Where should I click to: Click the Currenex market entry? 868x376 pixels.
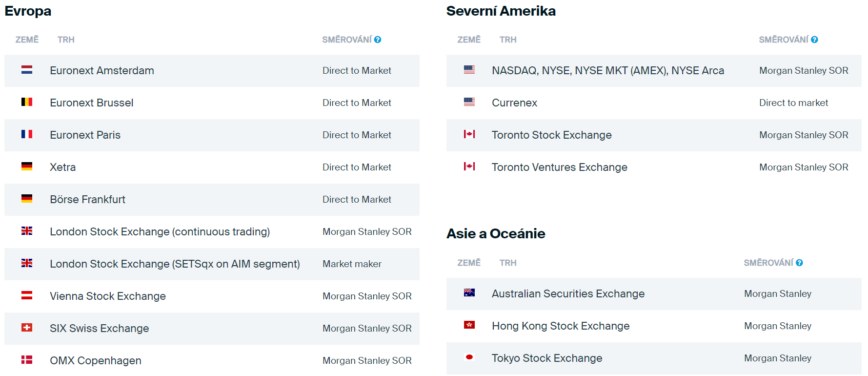coord(514,103)
